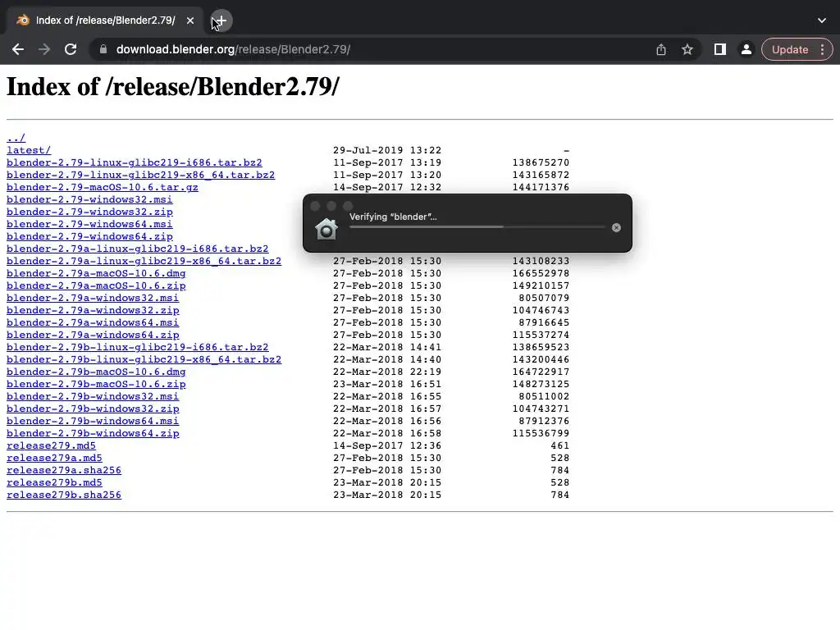Click the verifying progress bar

(x=477, y=227)
